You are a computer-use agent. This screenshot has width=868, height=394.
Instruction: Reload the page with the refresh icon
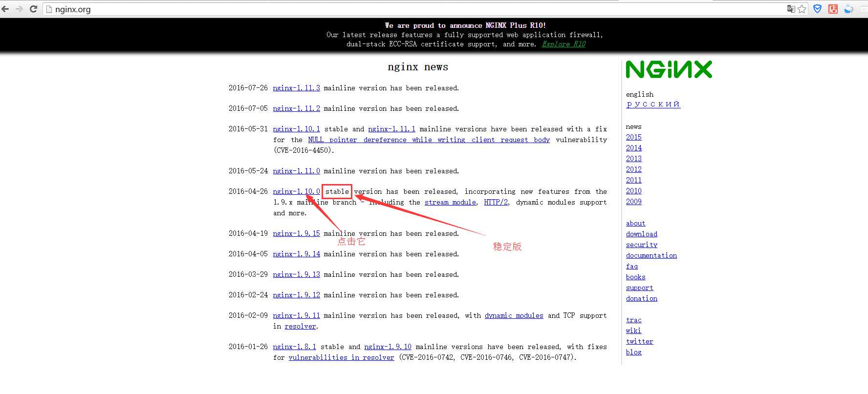tap(33, 9)
